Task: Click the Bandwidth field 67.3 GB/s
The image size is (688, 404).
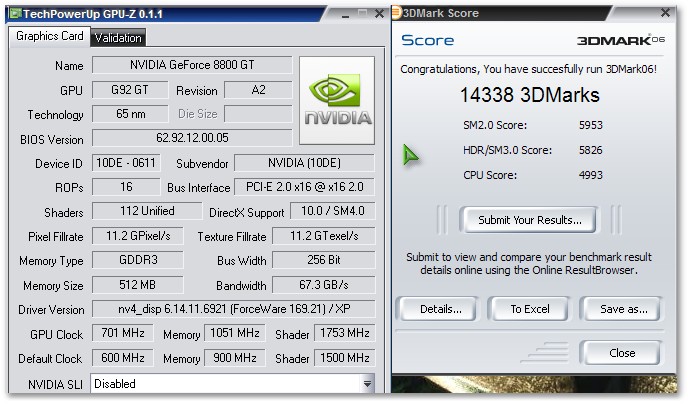Action: coord(324,285)
